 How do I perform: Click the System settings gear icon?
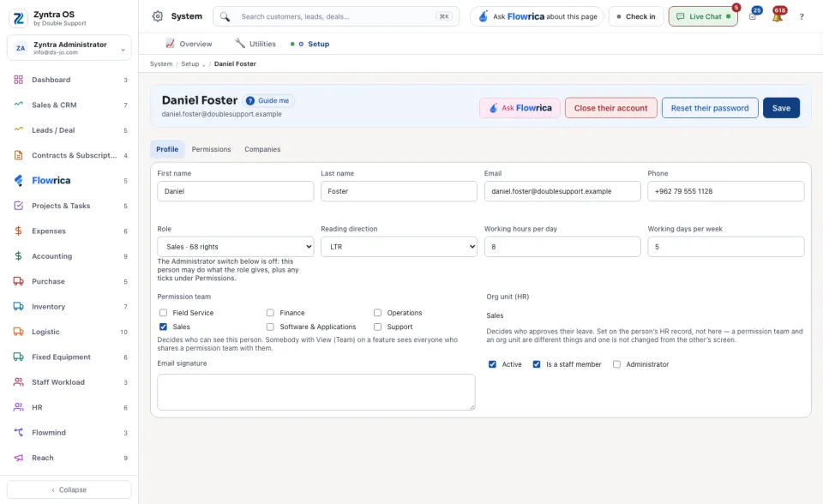coord(158,16)
